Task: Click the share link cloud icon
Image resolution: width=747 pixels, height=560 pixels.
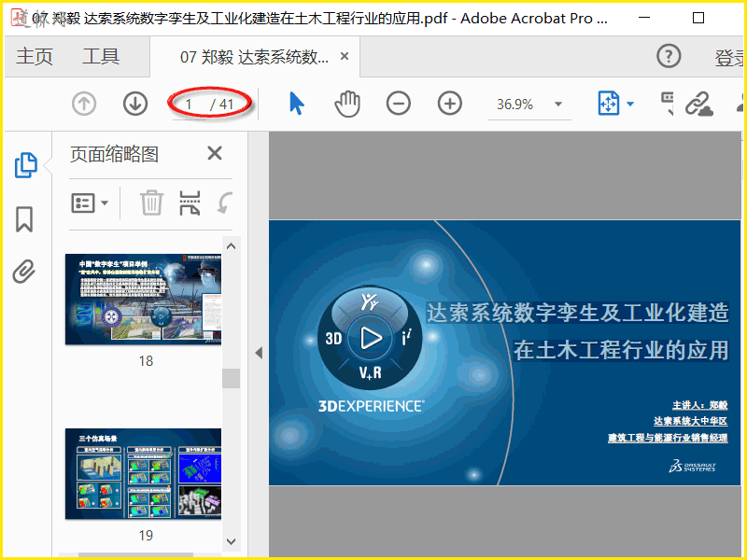Action: coord(698,104)
